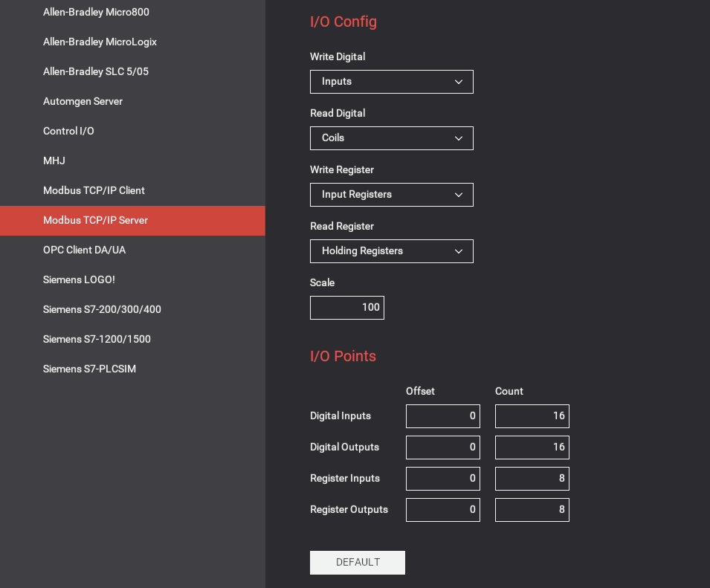Click the Read Register label

click(x=342, y=226)
